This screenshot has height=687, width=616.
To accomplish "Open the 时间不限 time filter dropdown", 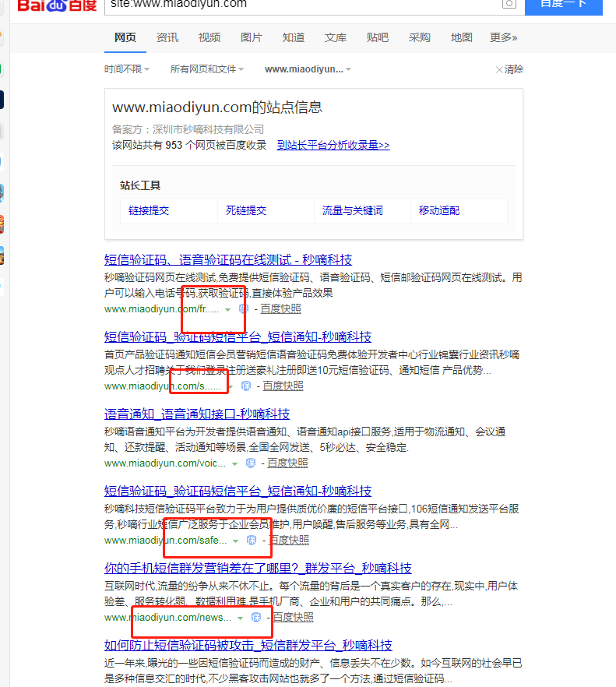I will point(127,69).
